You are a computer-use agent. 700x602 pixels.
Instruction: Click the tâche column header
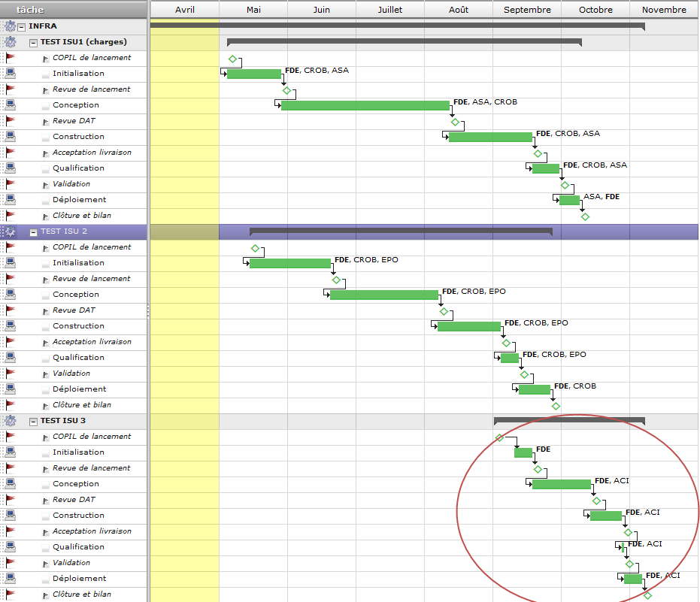tap(30, 10)
